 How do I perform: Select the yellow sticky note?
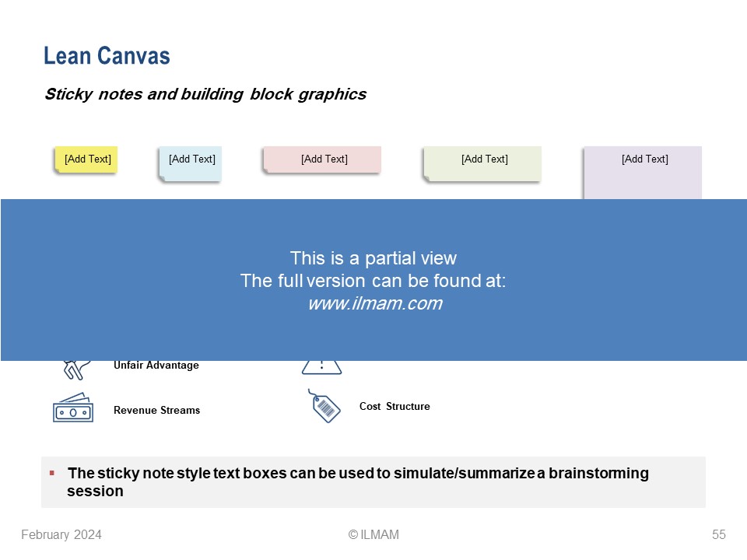point(86,159)
